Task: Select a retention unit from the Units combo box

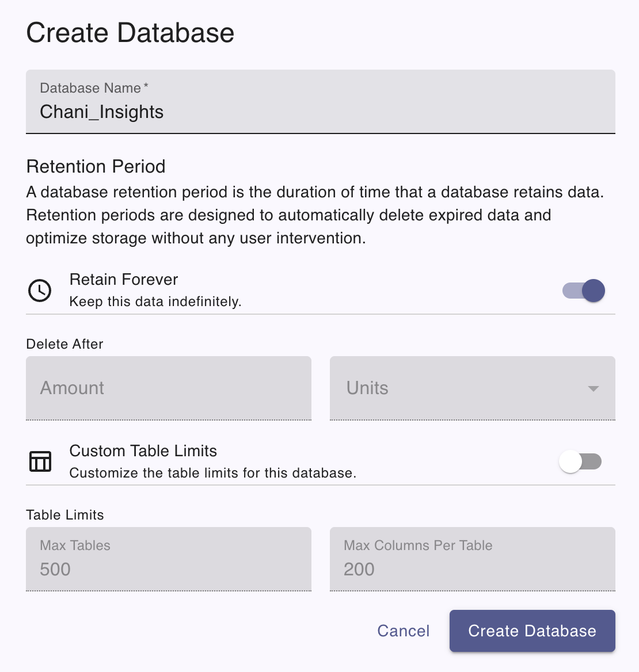Action: click(x=472, y=388)
